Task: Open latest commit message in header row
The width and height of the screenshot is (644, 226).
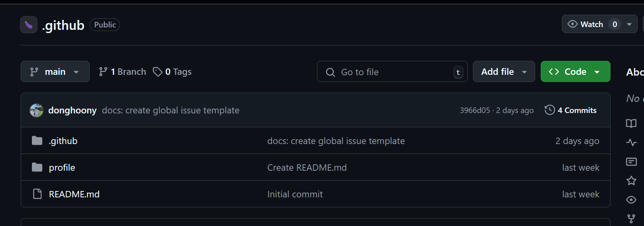Action: point(171,110)
